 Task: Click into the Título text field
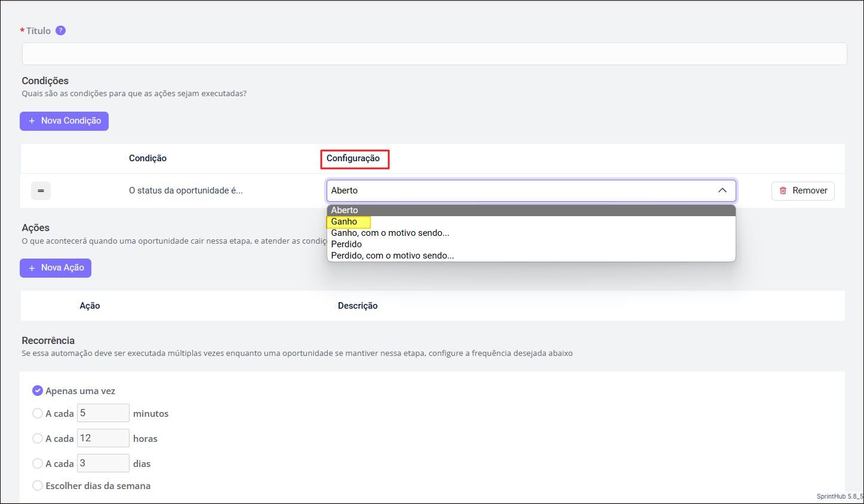434,54
